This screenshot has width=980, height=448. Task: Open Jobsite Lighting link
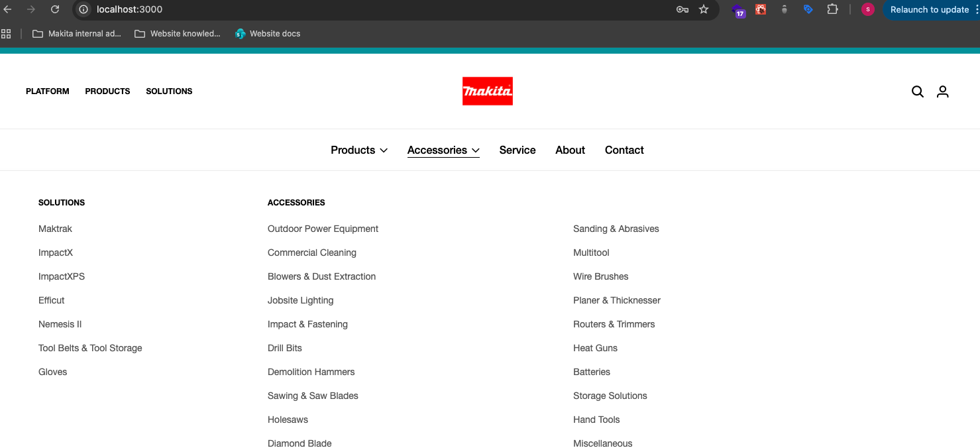[301, 300]
